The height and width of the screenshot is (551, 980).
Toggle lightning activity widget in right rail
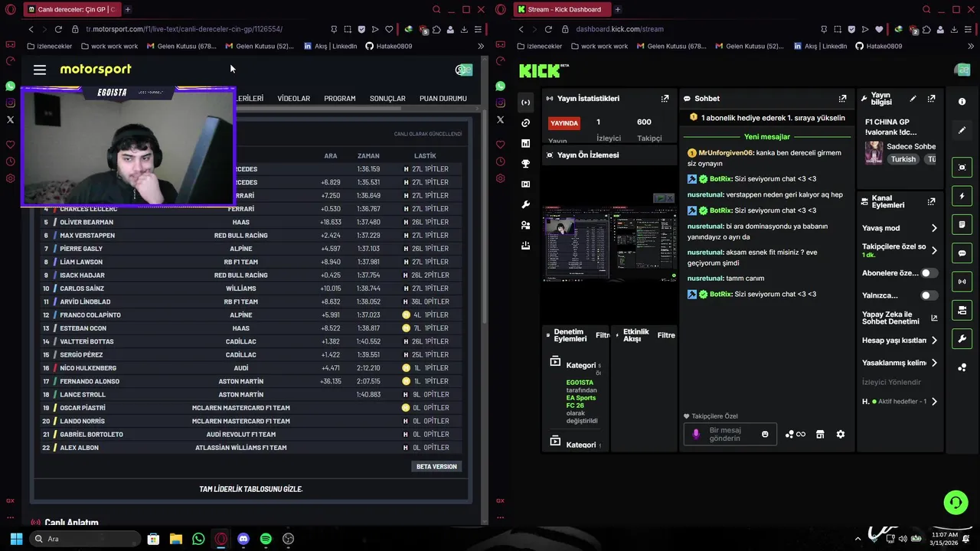click(962, 196)
